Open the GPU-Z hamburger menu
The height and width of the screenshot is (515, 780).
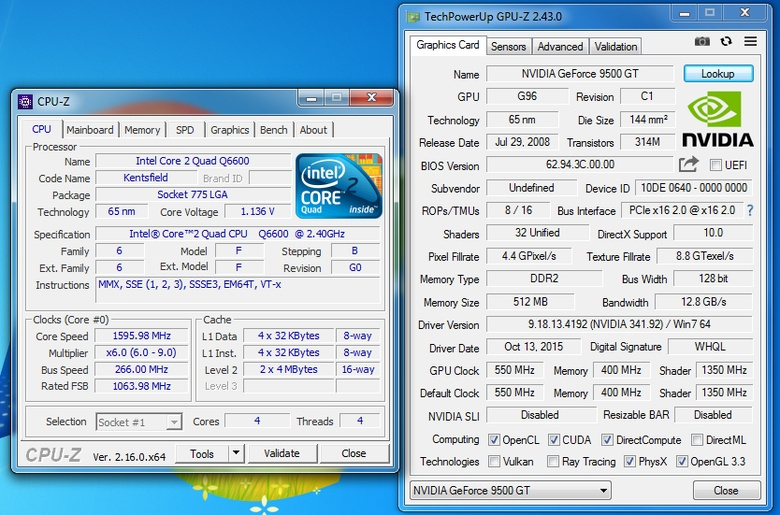click(750, 41)
